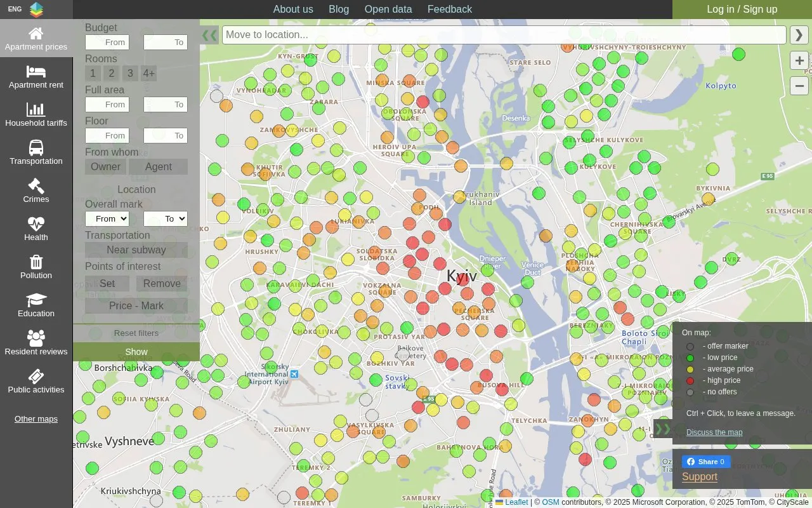Toggle Near subway filter
Image resolution: width=812 pixels, height=508 pixels.
coord(136,250)
